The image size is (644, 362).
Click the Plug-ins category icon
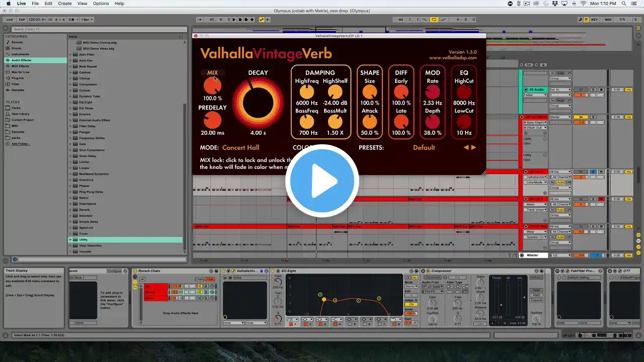click(8, 78)
